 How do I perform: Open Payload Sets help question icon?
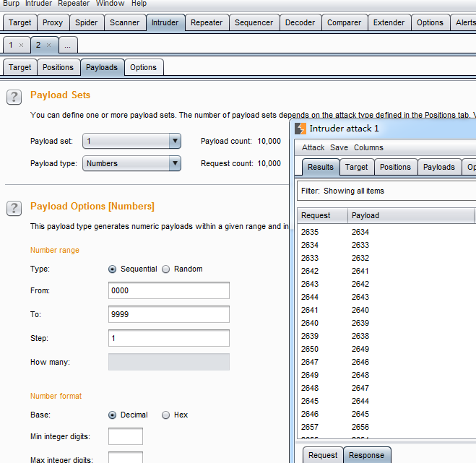[x=14, y=98]
